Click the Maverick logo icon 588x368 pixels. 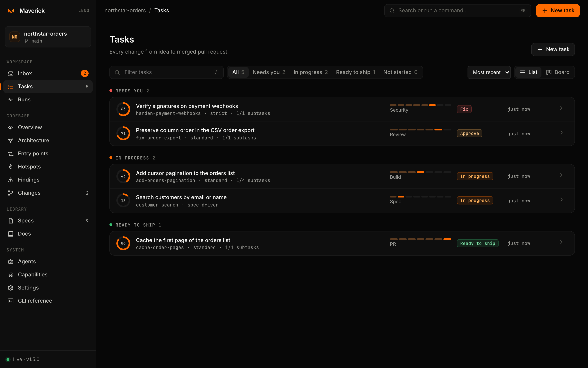pyautogui.click(x=11, y=11)
